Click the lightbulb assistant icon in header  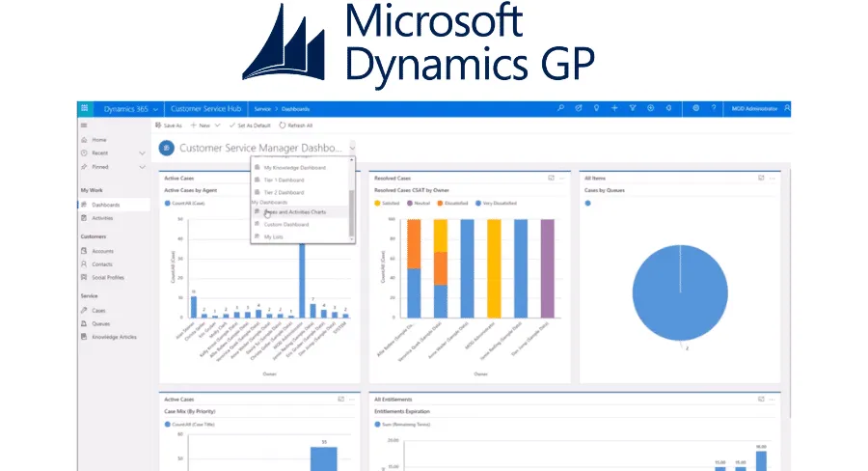coord(596,109)
